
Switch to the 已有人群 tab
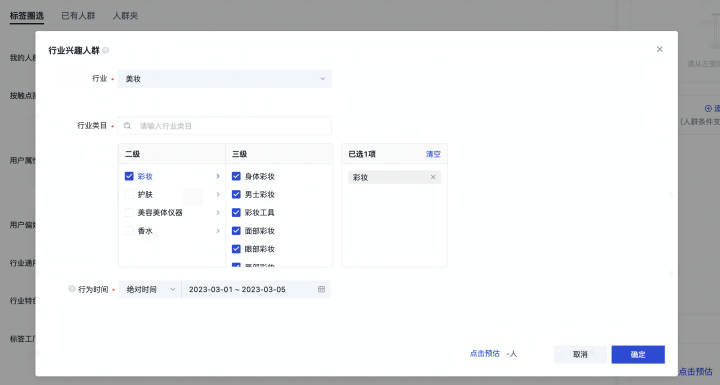pyautogui.click(x=78, y=16)
